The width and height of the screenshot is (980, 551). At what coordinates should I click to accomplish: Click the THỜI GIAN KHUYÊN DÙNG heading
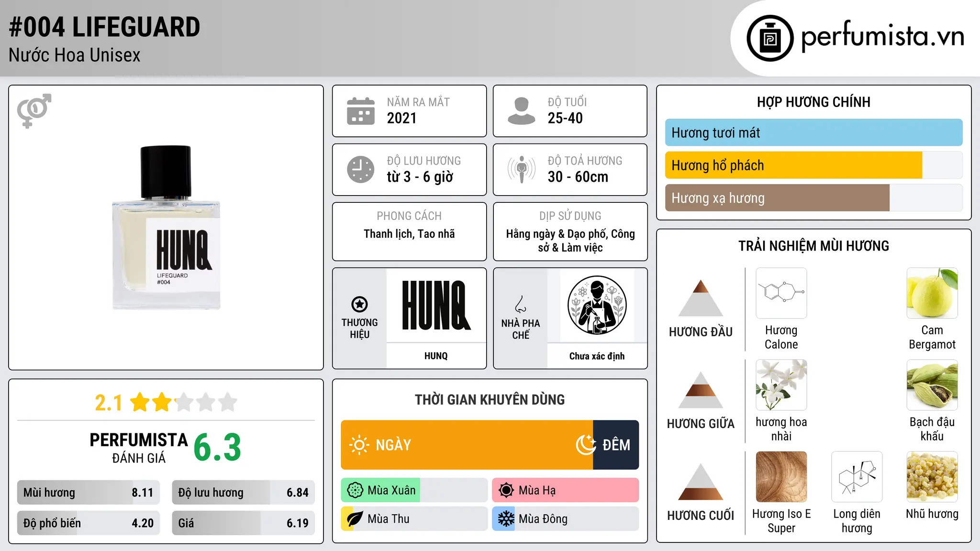[490, 400]
